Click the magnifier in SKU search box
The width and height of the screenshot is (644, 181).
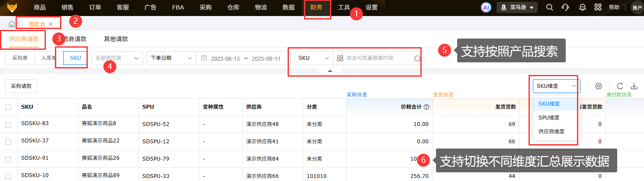click(417, 58)
